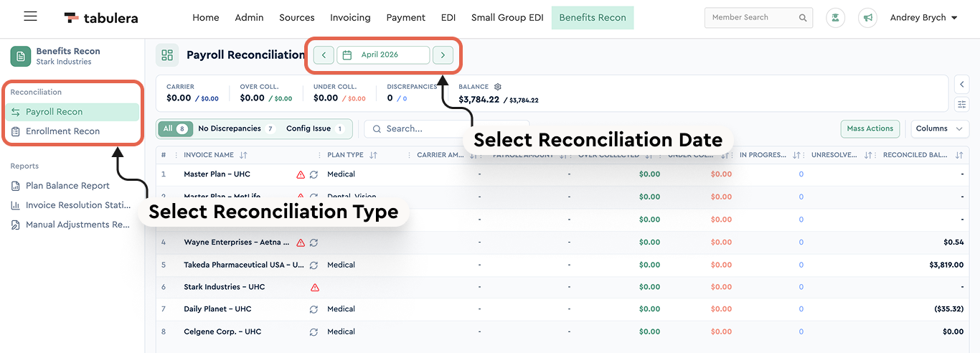The width and height of the screenshot is (980, 353).
Task: Open the filter sliders icon button
Action: (962, 105)
